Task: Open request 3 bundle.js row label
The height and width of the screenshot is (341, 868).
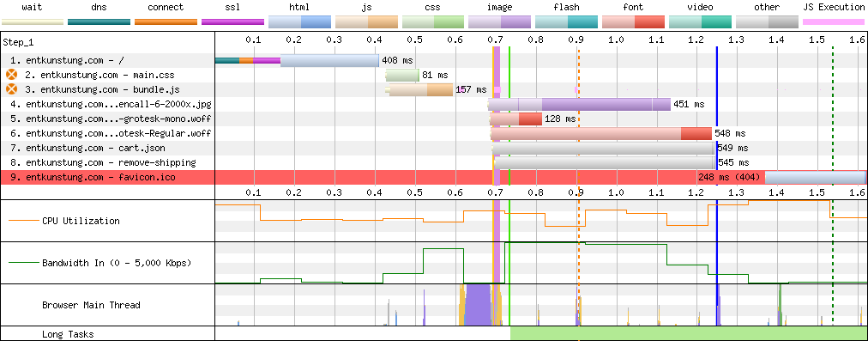Action: click(102, 89)
